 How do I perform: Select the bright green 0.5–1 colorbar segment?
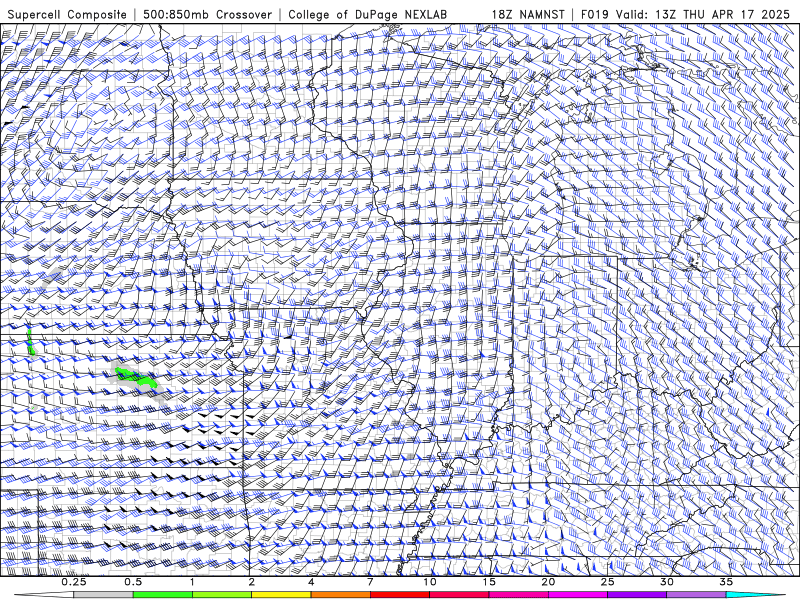(x=162, y=595)
